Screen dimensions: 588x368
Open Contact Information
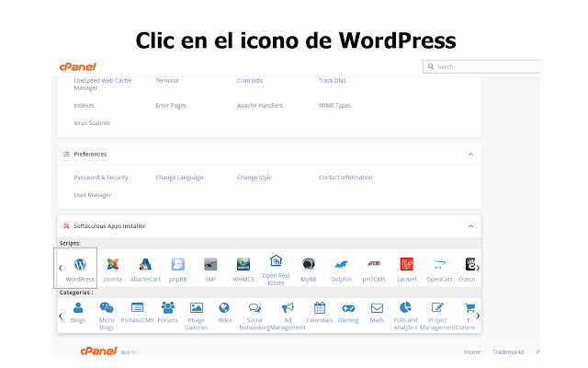pos(345,178)
